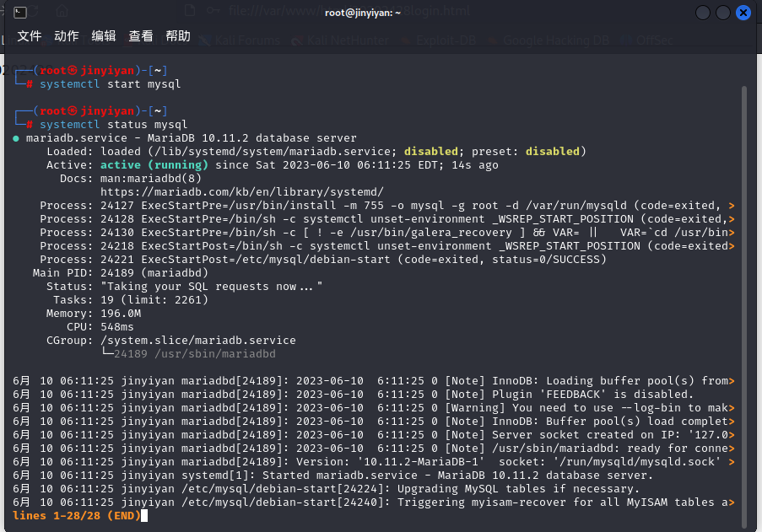Click 'Tasks: 19 (limit: 2261)' line
Viewport: 762px width, 532px height.
pyautogui.click(x=131, y=300)
